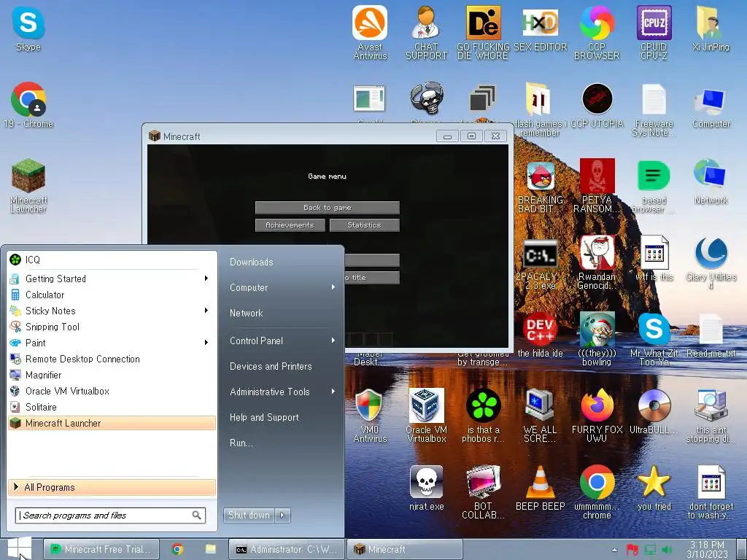Open the Glary Utilities 4 desktop icon
The height and width of the screenshot is (560, 747).
[x=711, y=262]
